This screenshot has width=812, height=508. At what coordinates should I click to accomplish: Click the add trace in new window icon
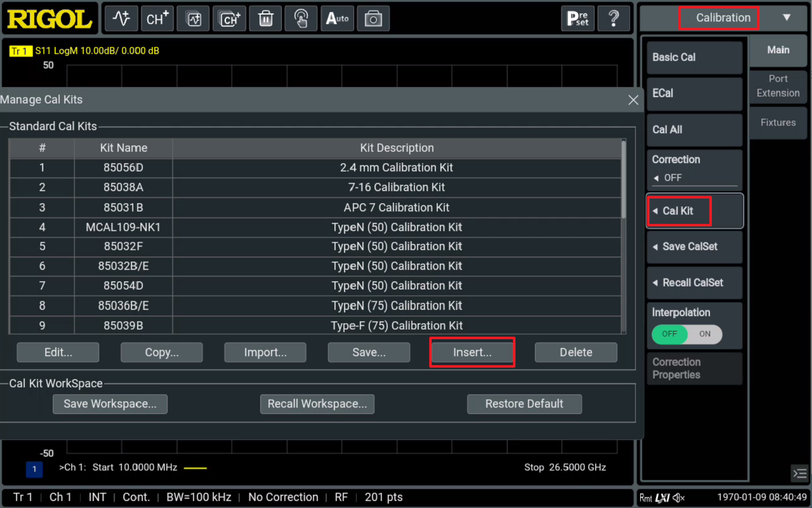[193, 19]
